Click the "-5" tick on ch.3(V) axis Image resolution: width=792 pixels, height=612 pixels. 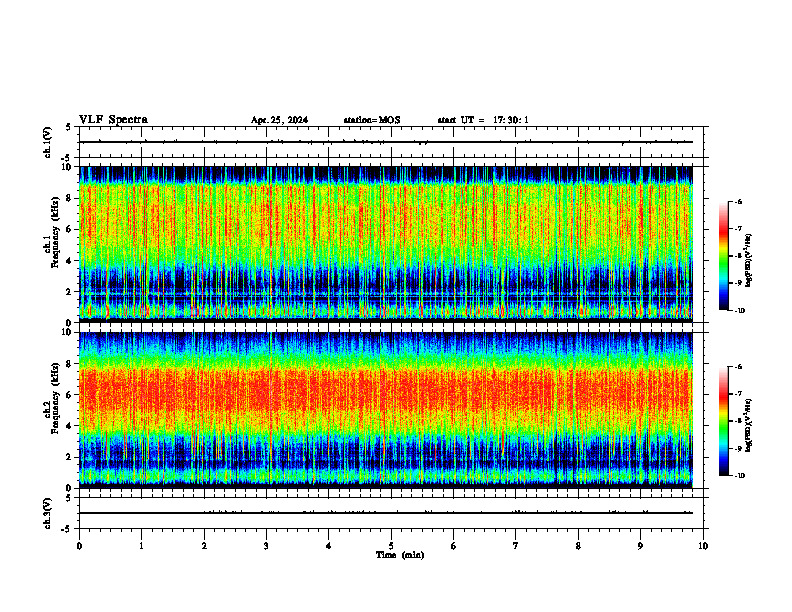[67, 529]
